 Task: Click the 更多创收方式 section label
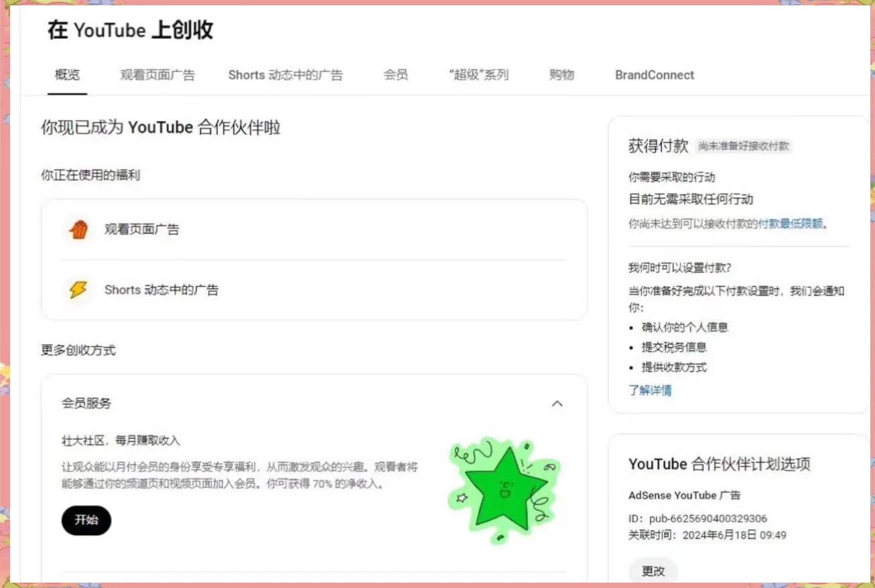(78, 350)
